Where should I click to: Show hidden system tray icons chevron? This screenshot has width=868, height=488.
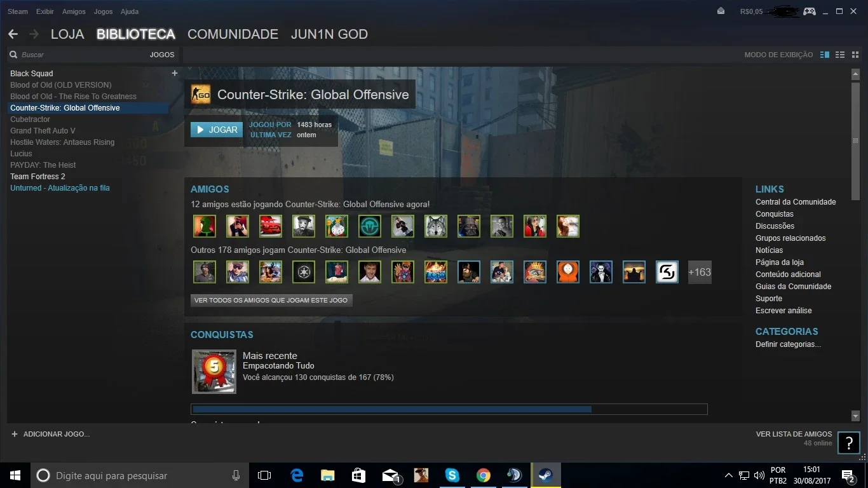pos(729,475)
